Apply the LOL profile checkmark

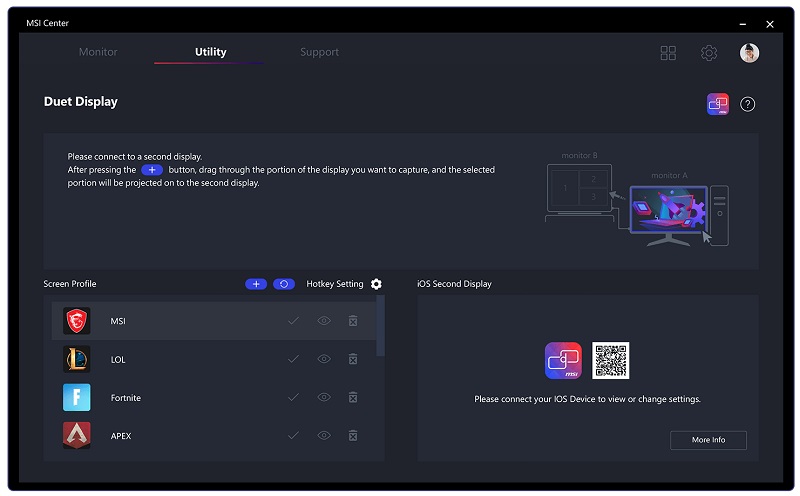click(x=293, y=359)
